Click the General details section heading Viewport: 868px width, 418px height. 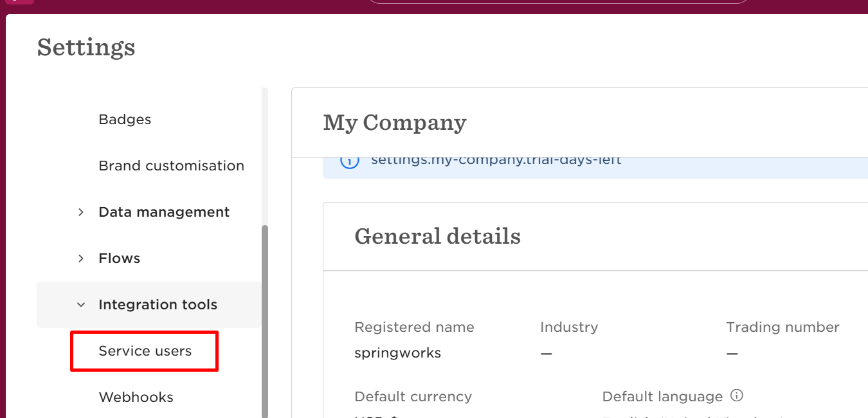(437, 236)
